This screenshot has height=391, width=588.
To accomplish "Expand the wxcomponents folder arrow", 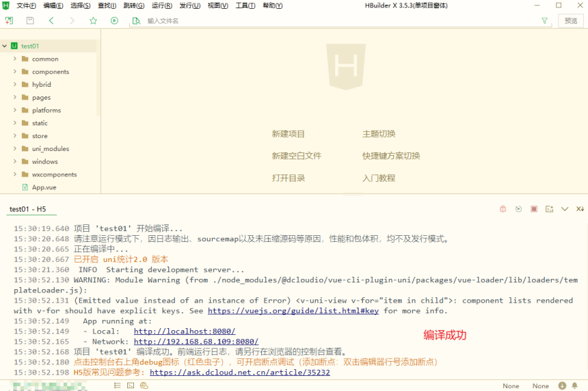I will click(x=15, y=174).
